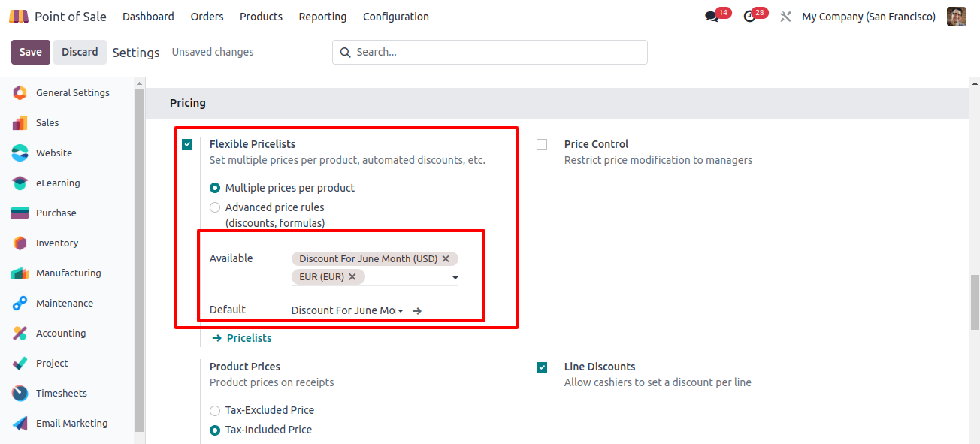Open the Reporting menu
Screen dimensions: 980x444
(x=322, y=17)
